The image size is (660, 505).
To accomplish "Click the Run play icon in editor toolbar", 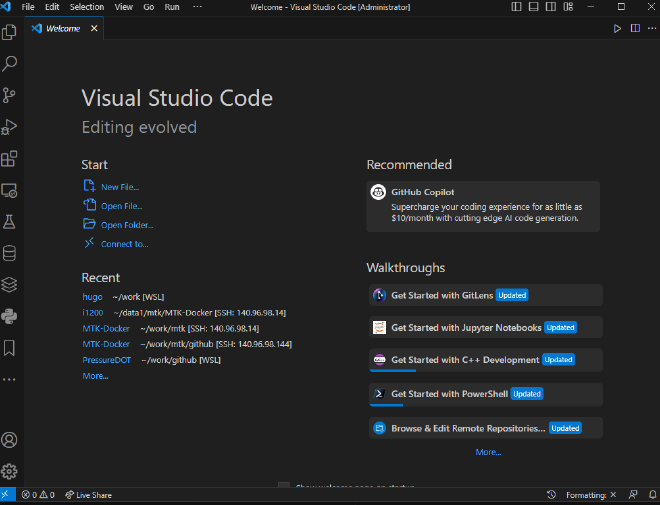I will [x=617, y=28].
